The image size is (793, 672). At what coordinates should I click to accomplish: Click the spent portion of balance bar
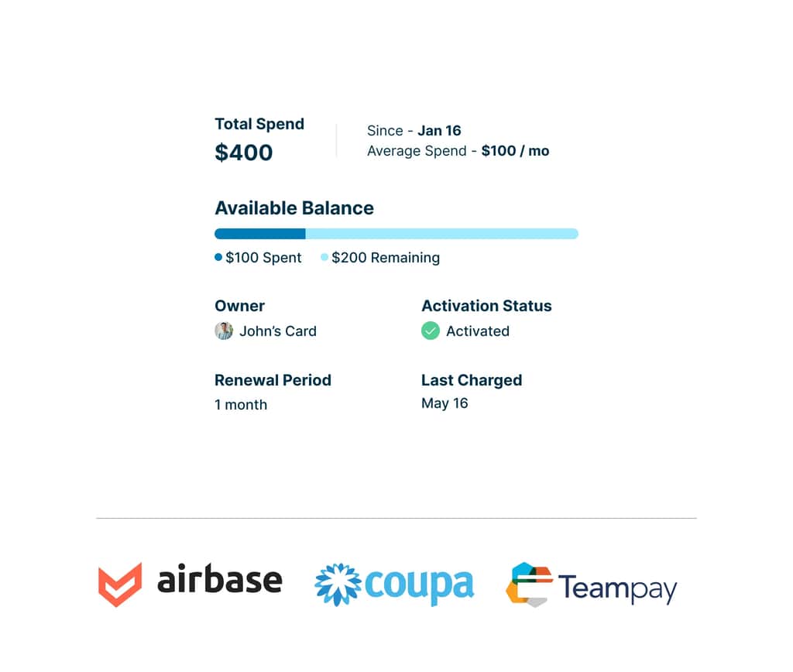[259, 234]
